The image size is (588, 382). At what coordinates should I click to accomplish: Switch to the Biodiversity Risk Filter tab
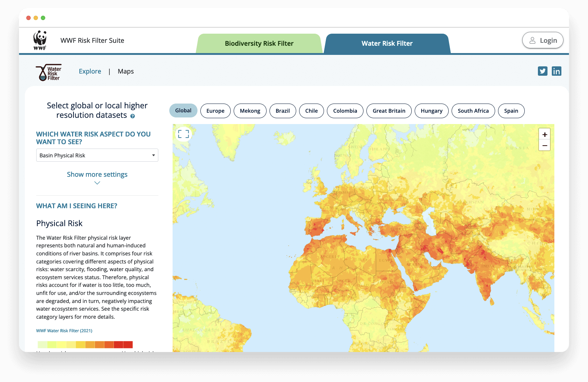259,43
